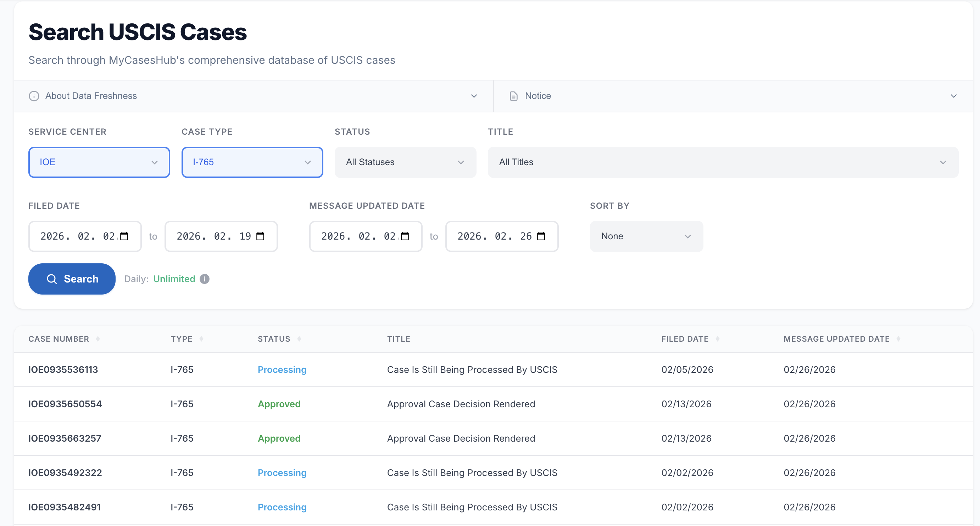Image resolution: width=980 pixels, height=526 pixels.
Task: Open the All Statuses dropdown
Action: [x=405, y=162]
